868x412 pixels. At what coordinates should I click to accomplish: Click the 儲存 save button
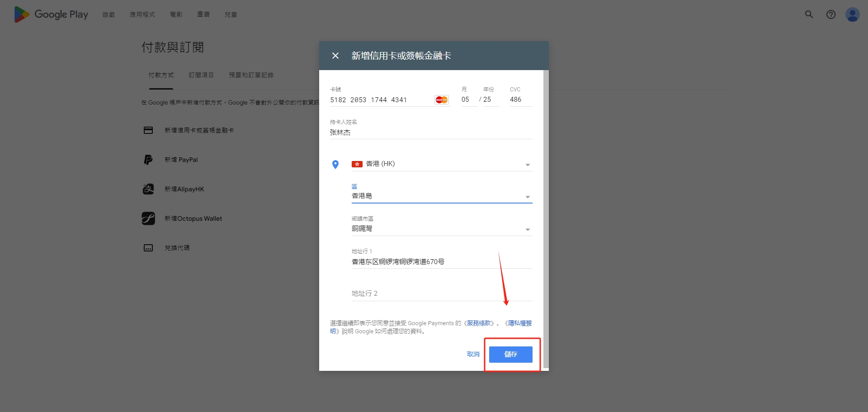[510, 355]
